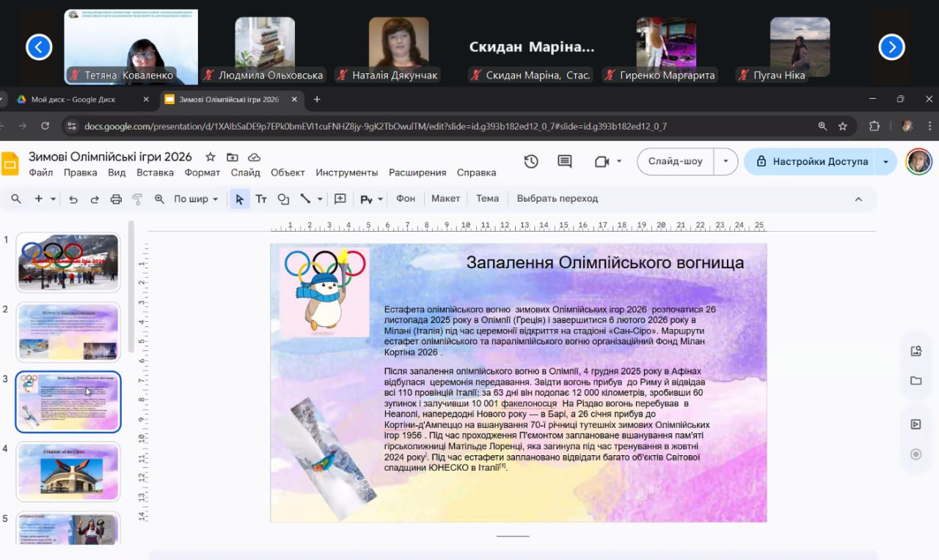Click the Выбрать переход button
This screenshot has height=560, width=939.
[557, 199]
